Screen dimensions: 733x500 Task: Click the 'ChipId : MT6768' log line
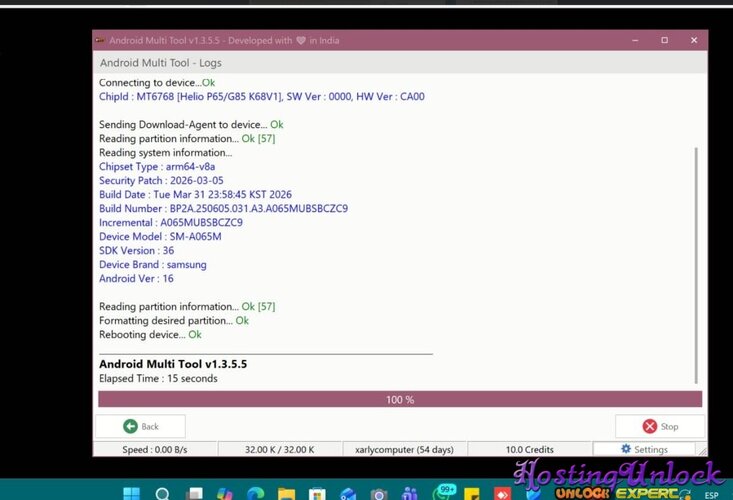[261, 97]
